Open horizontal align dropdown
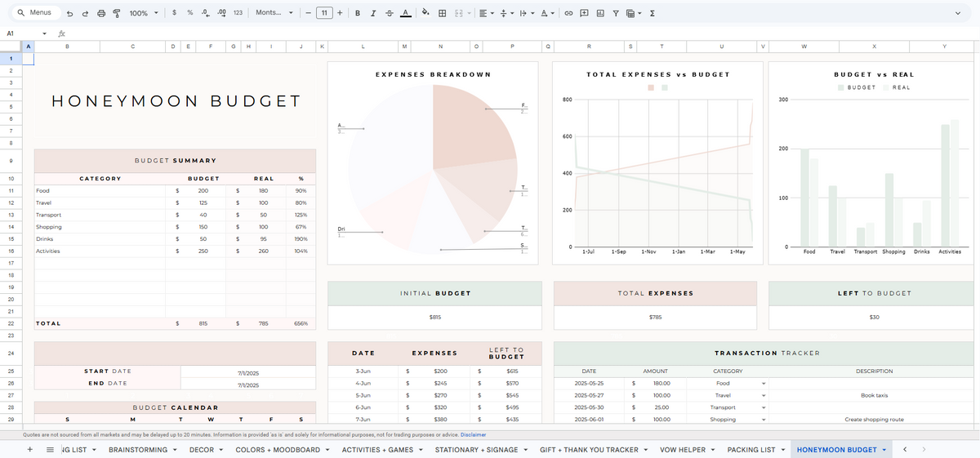This screenshot has height=458, width=980. click(486, 13)
